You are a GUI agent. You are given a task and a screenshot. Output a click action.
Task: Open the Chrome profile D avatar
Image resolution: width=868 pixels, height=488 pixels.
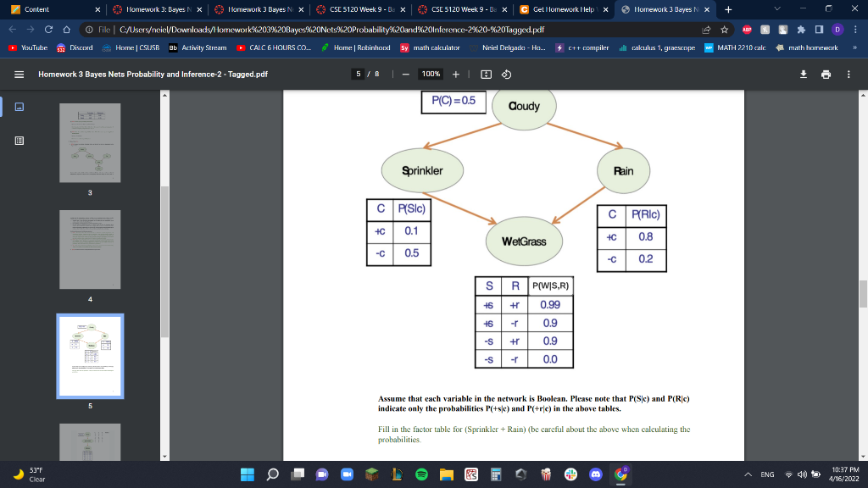(x=837, y=30)
